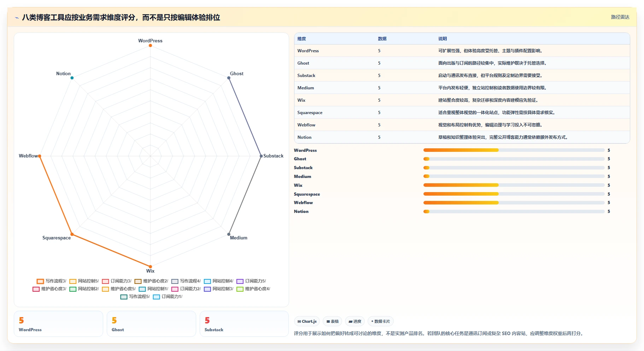Image resolution: width=644 pixels, height=351 pixels.
Task: Click the 数据卡片 tag
Action: point(380,321)
